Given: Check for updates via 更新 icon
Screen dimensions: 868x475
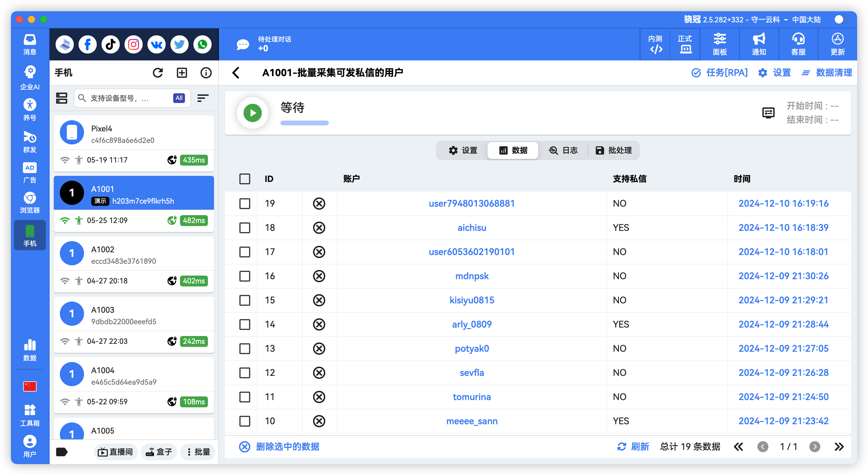Looking at the screenshot, I should point(838,44).
